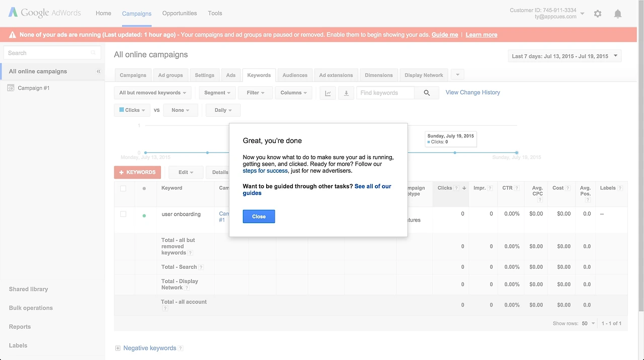Screen dimensions: 644x360
Task: Open the date range dropdown
Action: point(565,56)
